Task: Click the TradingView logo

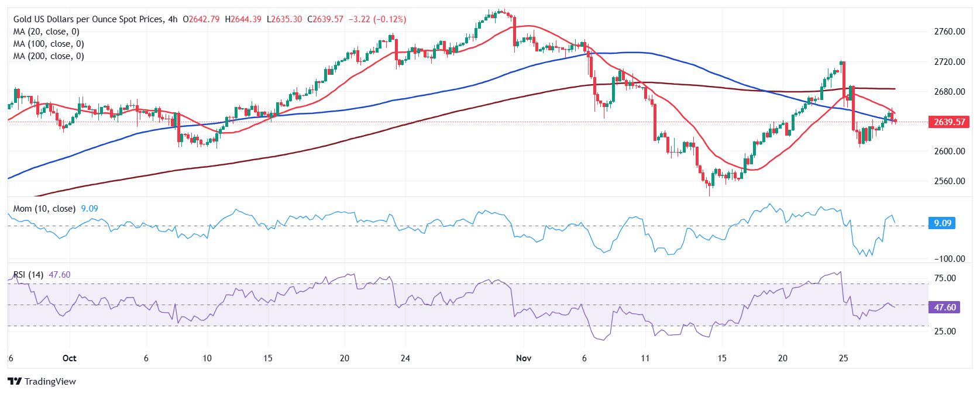Action: (x=42, y=381)
